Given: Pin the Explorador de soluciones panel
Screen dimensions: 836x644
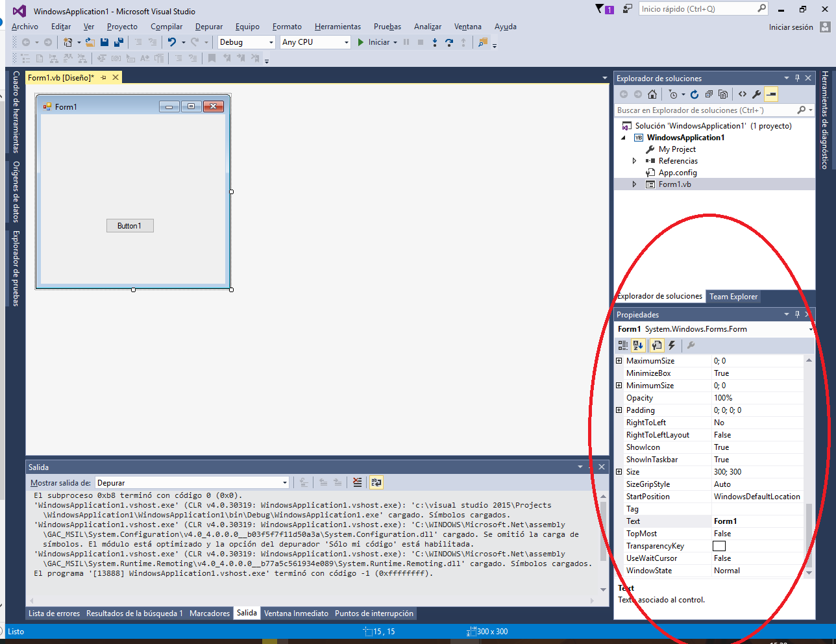Looking at the screenshot, I should tap(798, 78).
